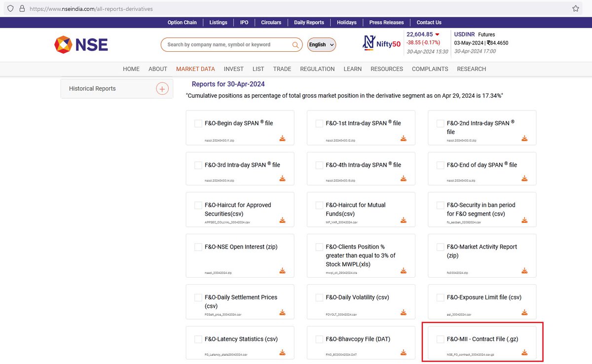
Task: Download F&O-Haircut for Approved Securities csv
Action: coord(283,220)
